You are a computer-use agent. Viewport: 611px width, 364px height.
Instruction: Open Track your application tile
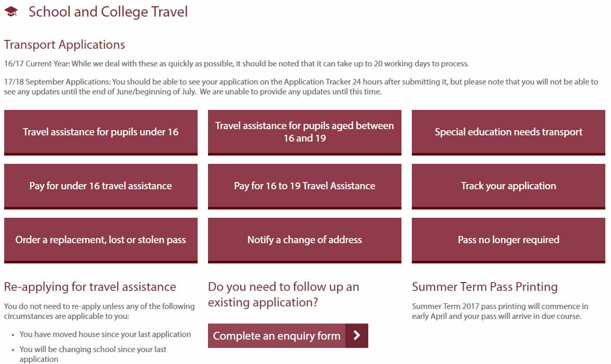508,186
